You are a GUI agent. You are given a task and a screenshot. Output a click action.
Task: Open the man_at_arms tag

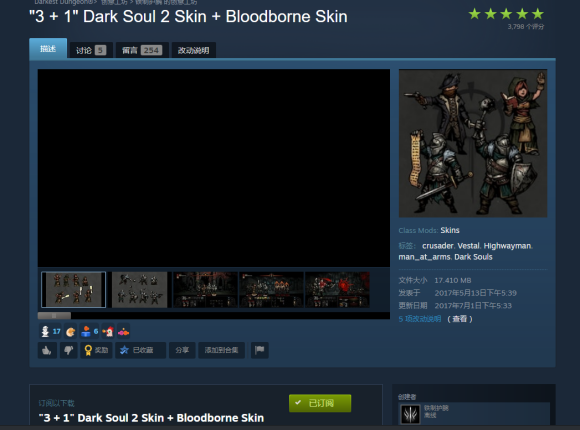pos(424,257)
